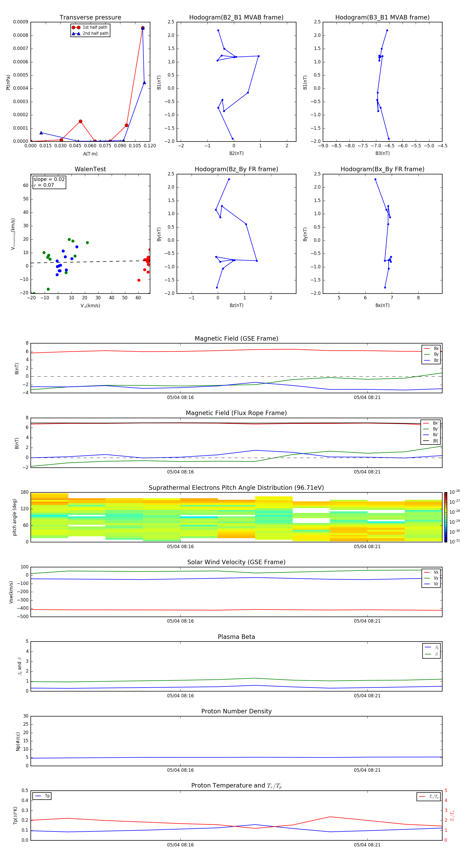This screenshot has height=868, width=473.
Task: Click the "WalenTest" plot title
Action: (90, 169)
